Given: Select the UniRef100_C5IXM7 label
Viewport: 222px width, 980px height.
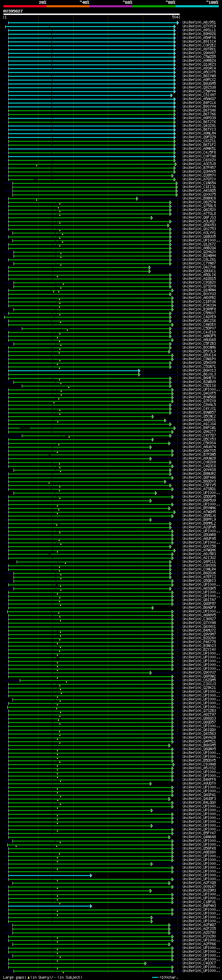Looking at the screenshot, I should tap(199, 95).
